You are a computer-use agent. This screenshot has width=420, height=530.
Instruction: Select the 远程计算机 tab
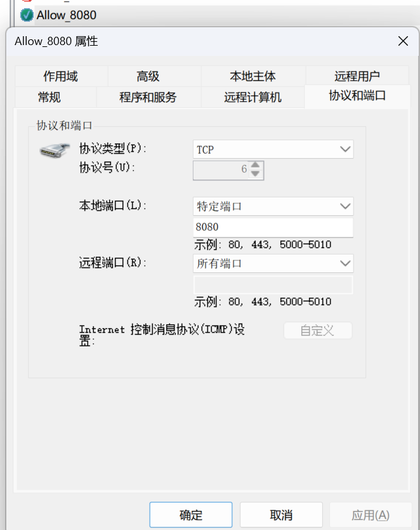pyautogui.click(x=253, y=97)
